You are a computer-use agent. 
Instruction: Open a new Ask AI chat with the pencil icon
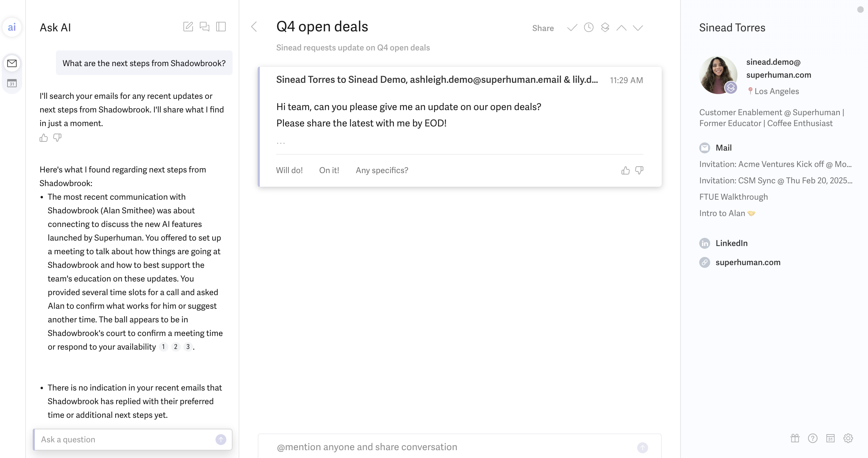pyautogui.click(x=188, y=27)
